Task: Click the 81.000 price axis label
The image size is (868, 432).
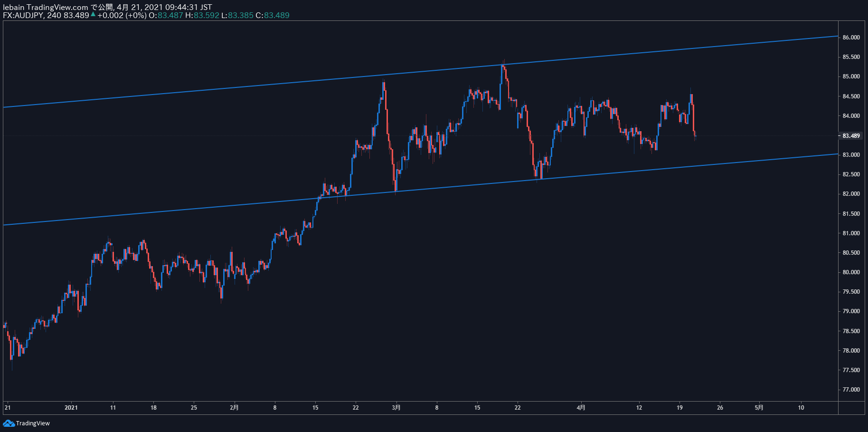Action: [851, 233]
